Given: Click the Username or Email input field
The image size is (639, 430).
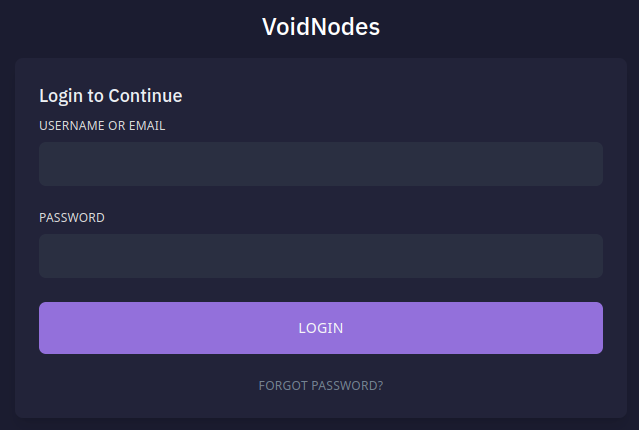Looking at the screenshot, I should click(x=320, y=164).
